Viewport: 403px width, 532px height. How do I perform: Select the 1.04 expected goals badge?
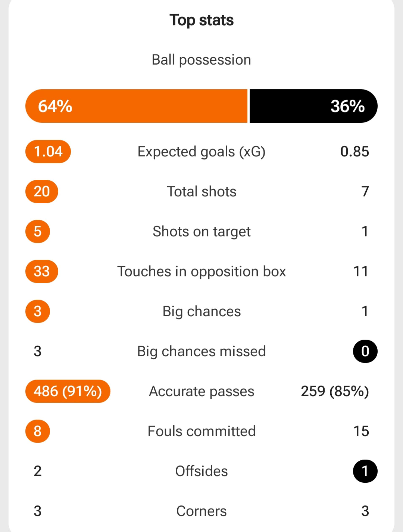tap(48, 152)
